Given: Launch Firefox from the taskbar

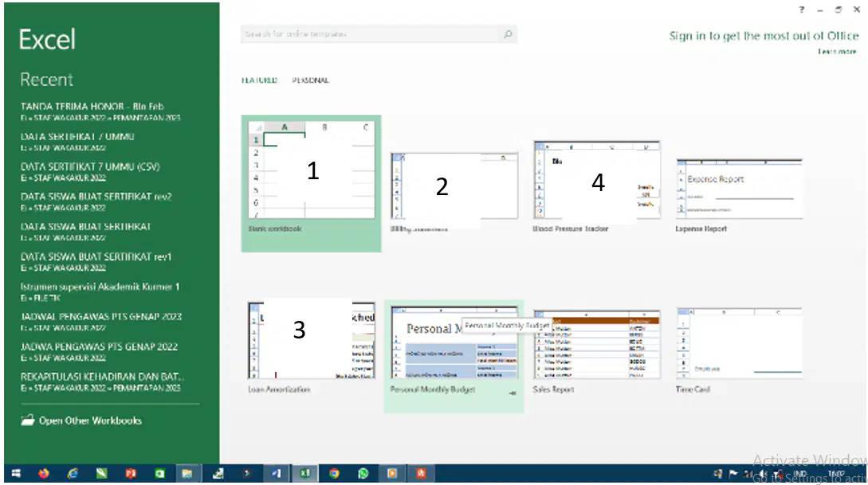Looking at the screenshot, I should point(44,473).
